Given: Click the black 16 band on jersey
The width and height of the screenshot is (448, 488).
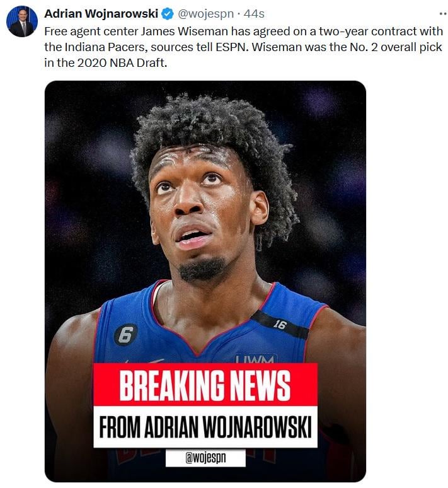Looking at the screenshot, I should click(x=279, y=325).
